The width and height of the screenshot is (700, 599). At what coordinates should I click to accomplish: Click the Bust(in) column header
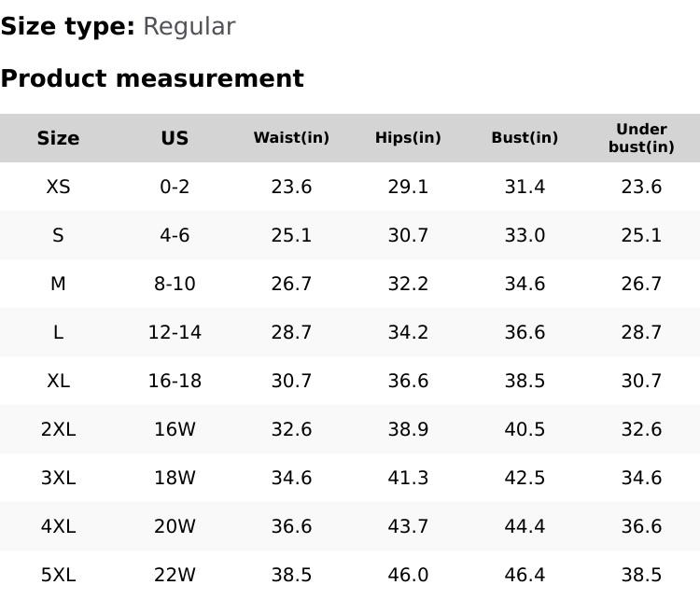pyautogui.click(x=525, y=138)
